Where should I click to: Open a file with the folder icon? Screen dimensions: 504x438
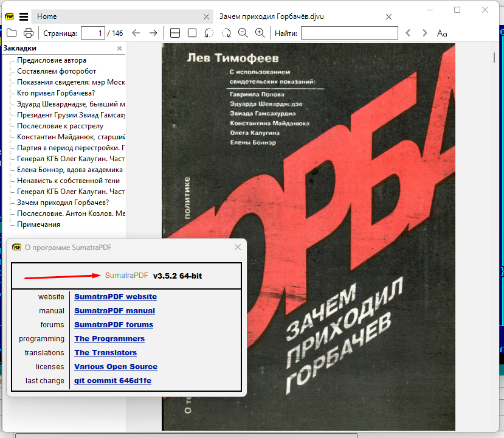(x=12, y=33)
